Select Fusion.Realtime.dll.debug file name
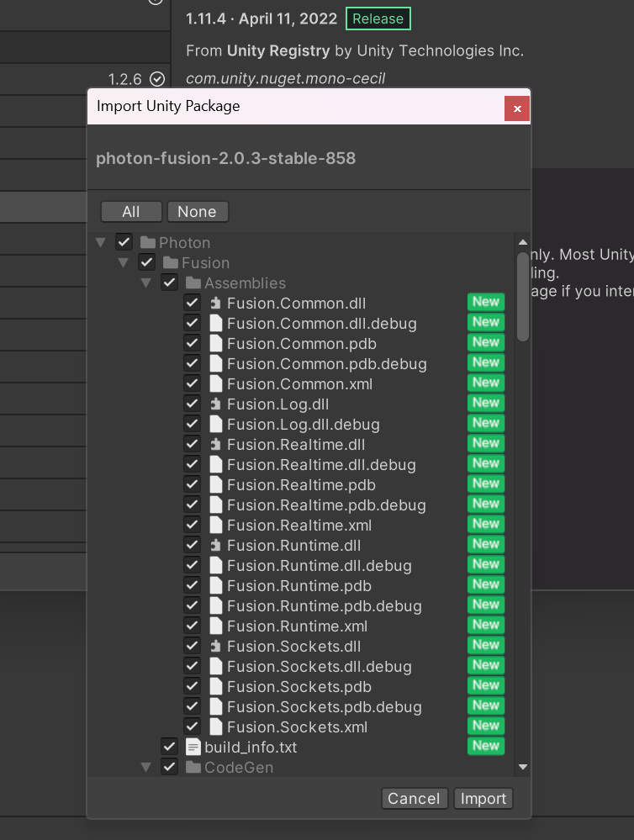 point(321,464)
